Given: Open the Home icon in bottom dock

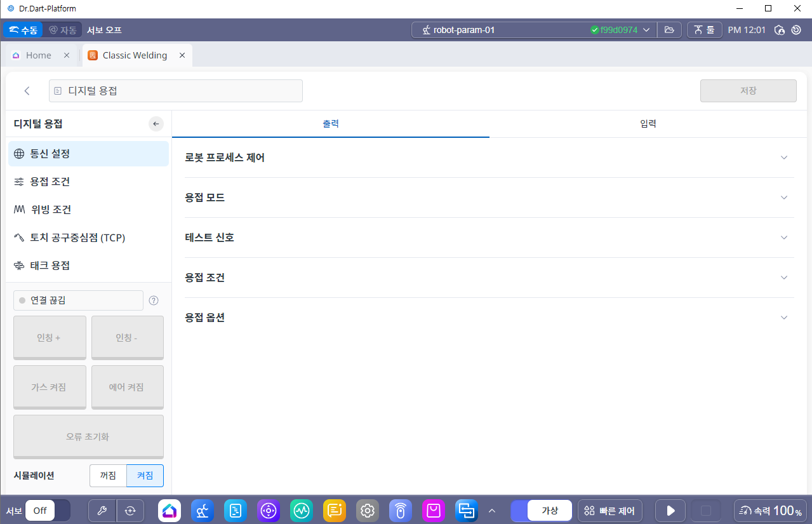Looking at the screenshot, I should tap(170, 510).
